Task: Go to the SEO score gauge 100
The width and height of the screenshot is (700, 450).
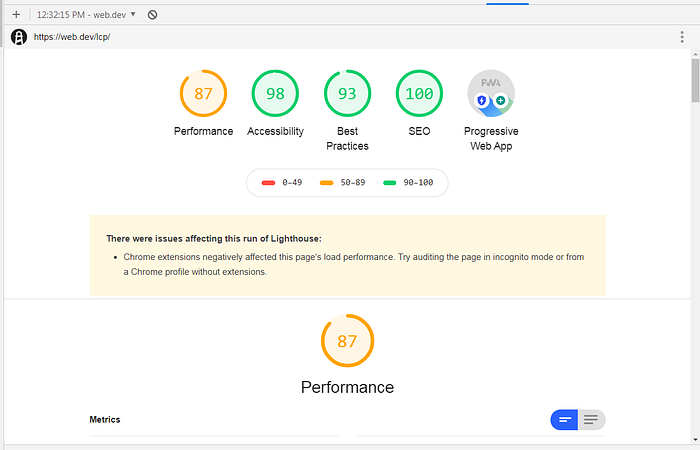Action: pos(419,93)
